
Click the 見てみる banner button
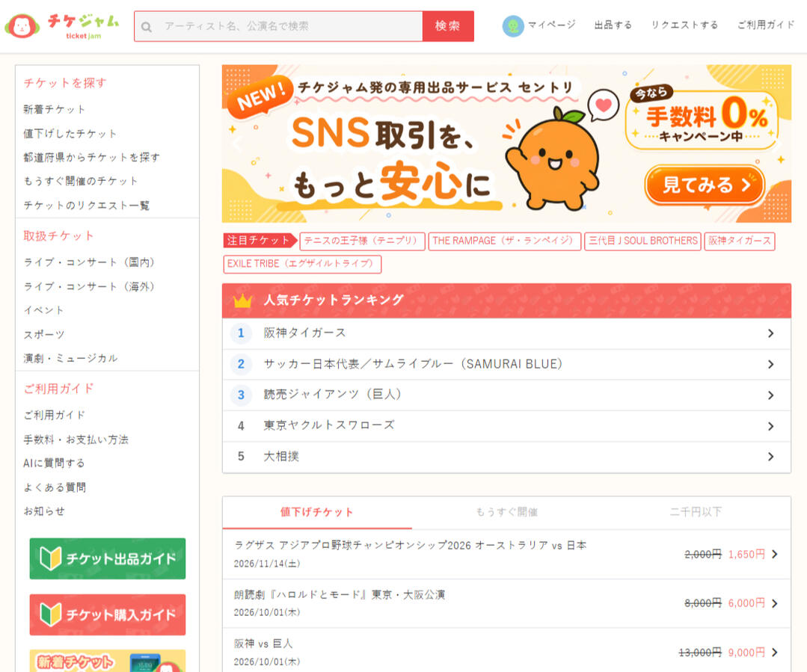(705, 184)
